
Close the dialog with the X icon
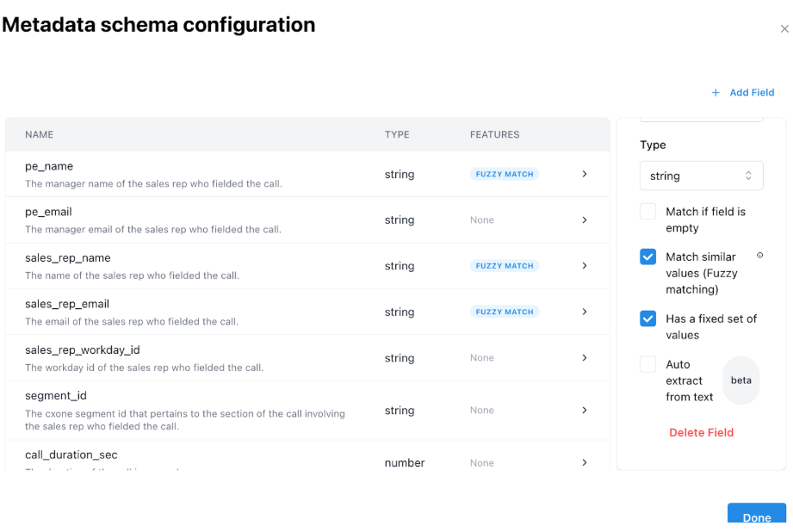784,28
